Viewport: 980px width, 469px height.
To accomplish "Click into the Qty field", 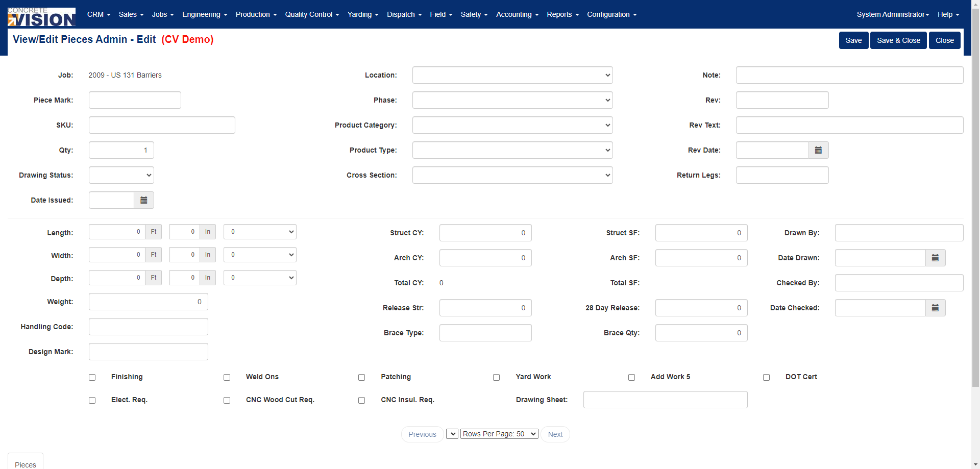I will coord(121,150).
